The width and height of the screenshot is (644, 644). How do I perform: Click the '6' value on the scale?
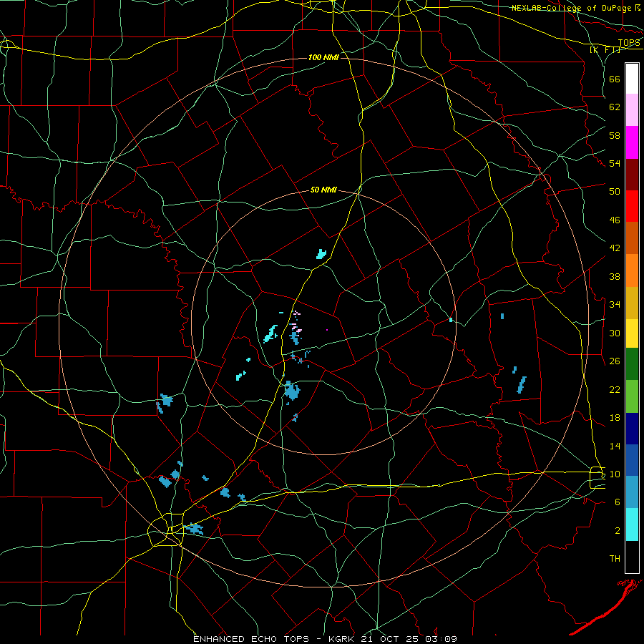(618, 502)
